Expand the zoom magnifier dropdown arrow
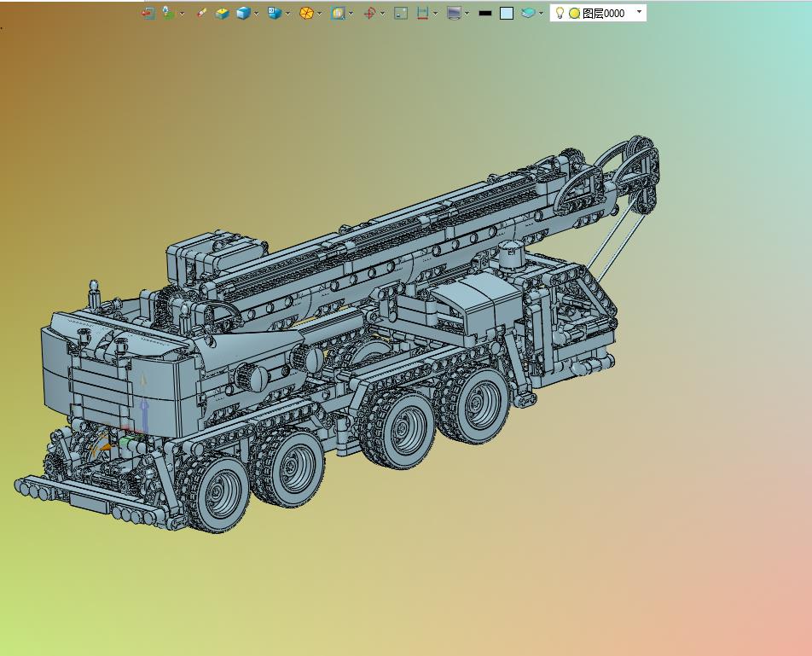 tap(351, 14)
